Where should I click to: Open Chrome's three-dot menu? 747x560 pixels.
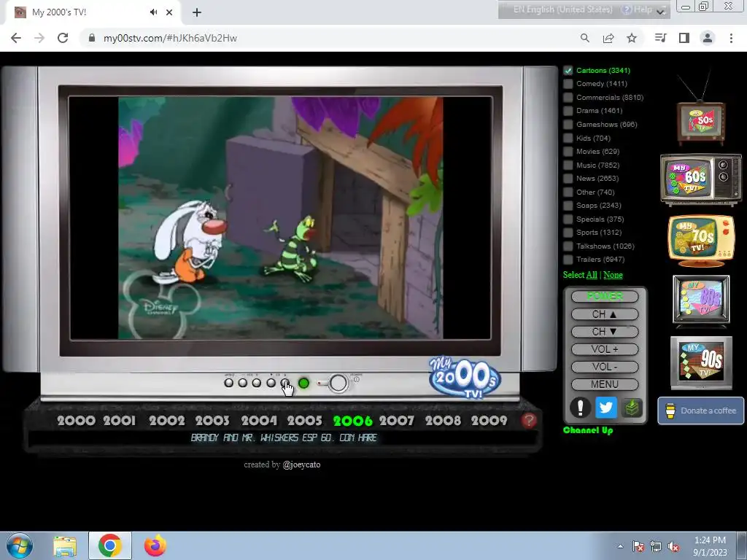click(x=731, y=38)
